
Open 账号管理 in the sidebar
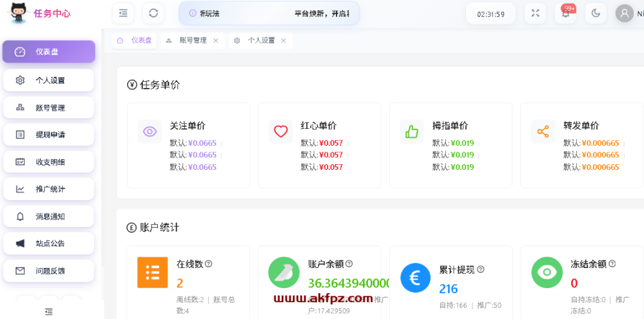(x=49, y=108)
